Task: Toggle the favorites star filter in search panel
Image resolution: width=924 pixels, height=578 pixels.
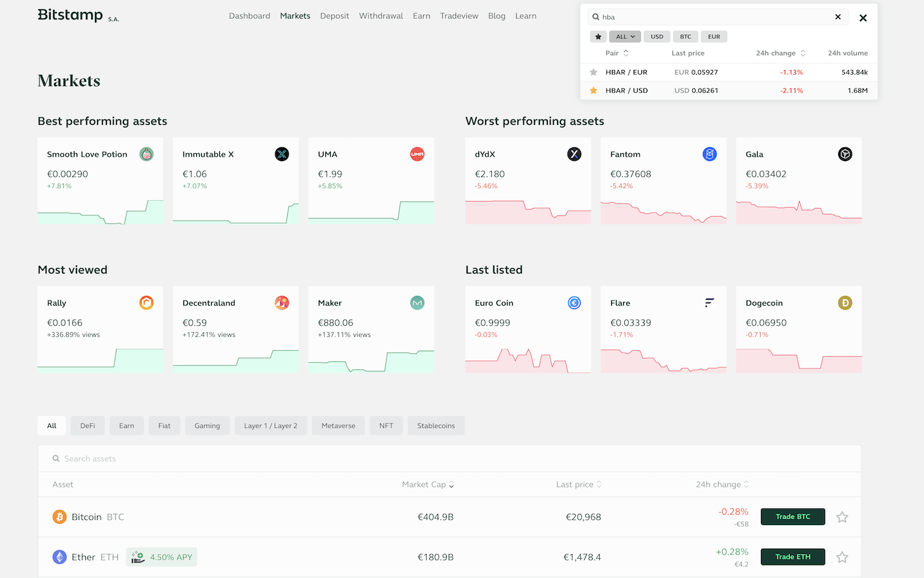Action: [598, 37]
